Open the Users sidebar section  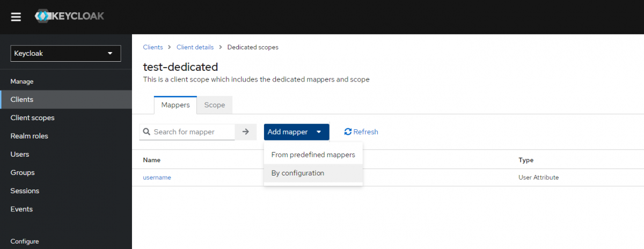[20, 155]
